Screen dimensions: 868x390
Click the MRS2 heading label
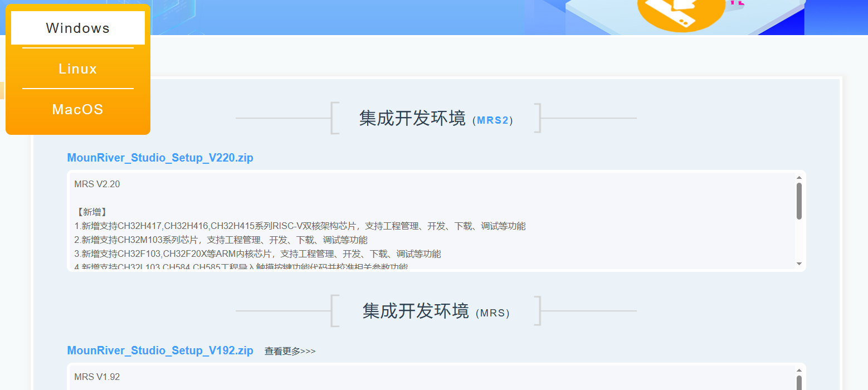click(x=493, y=120)
